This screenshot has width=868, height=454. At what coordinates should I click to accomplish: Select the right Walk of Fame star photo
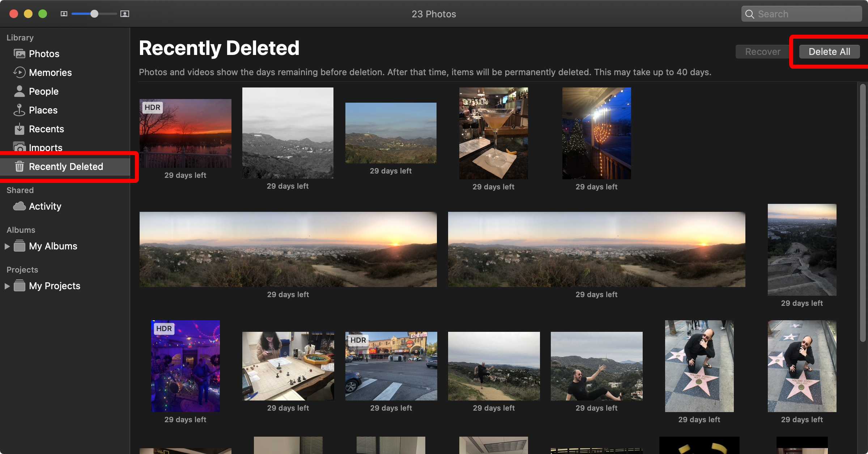coord(802,366)
